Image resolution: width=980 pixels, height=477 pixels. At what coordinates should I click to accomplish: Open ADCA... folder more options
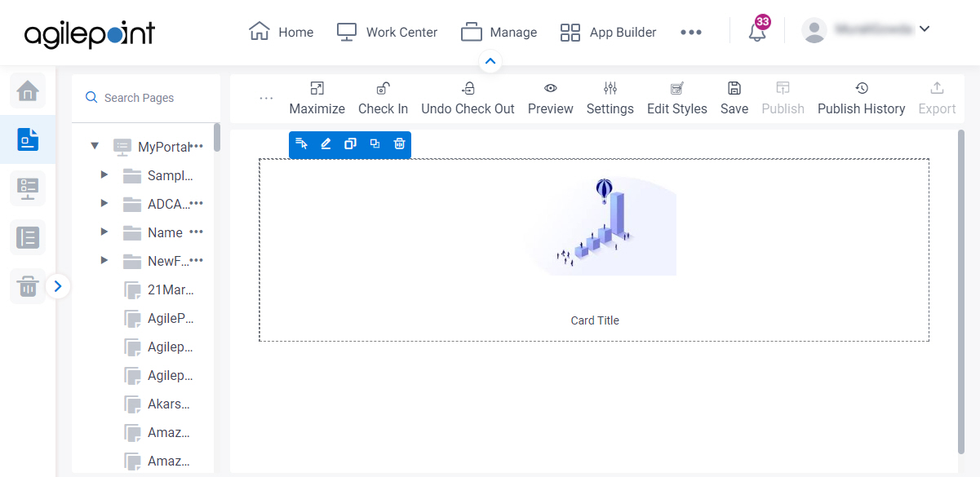[197, 203]
